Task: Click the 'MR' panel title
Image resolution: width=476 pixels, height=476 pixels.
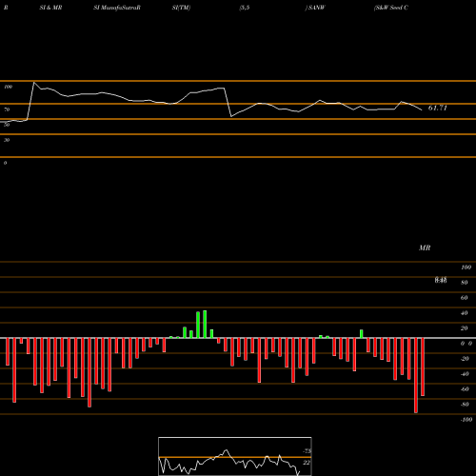Action: 425,248
